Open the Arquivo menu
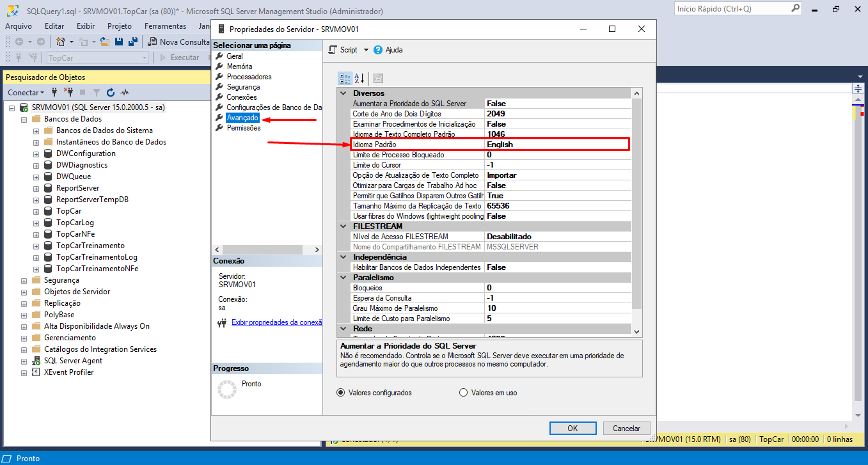Image resolution: width=868 pixels, height=465 pixels. click(19, 26)
